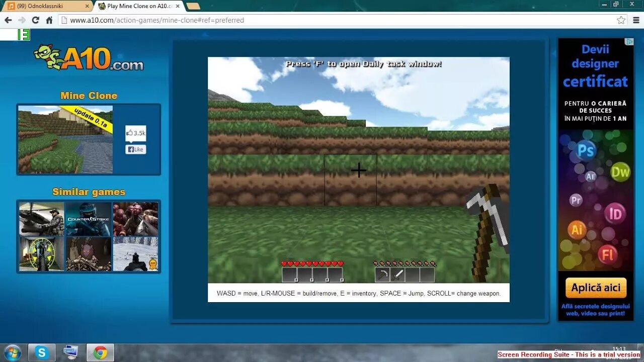Open the computer icon on the taskbar
Image resolution: width=644 pixels, height=362 pixels.
coord(71,352)
